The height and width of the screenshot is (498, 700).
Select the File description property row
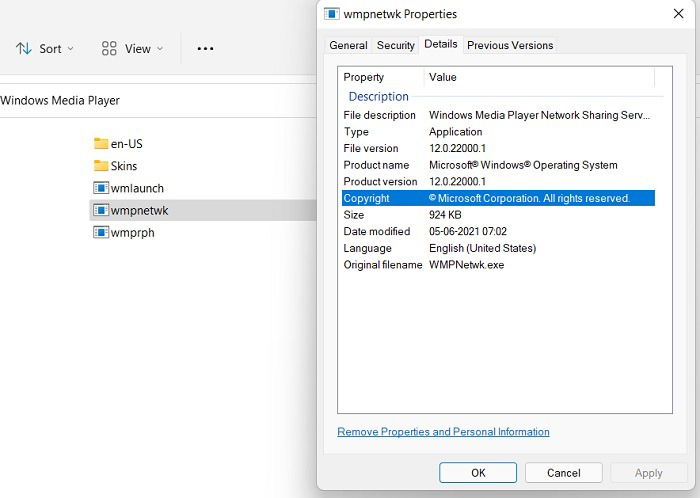[x=498, y=115]
